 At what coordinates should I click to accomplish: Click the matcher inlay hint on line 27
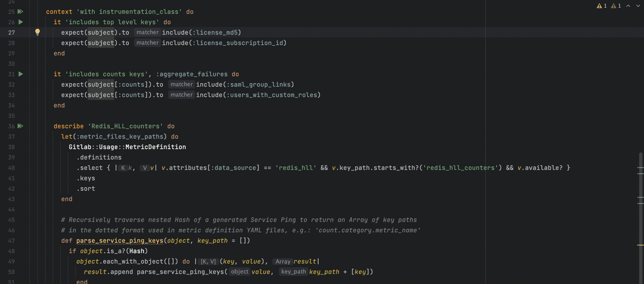pyautogui.click(x=147, y=33)
